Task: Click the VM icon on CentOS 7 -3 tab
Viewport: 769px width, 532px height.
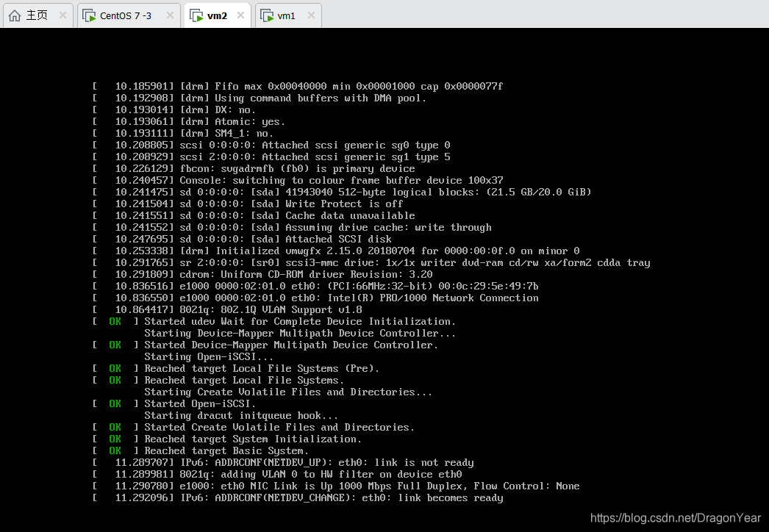Action: pos(89,15)
